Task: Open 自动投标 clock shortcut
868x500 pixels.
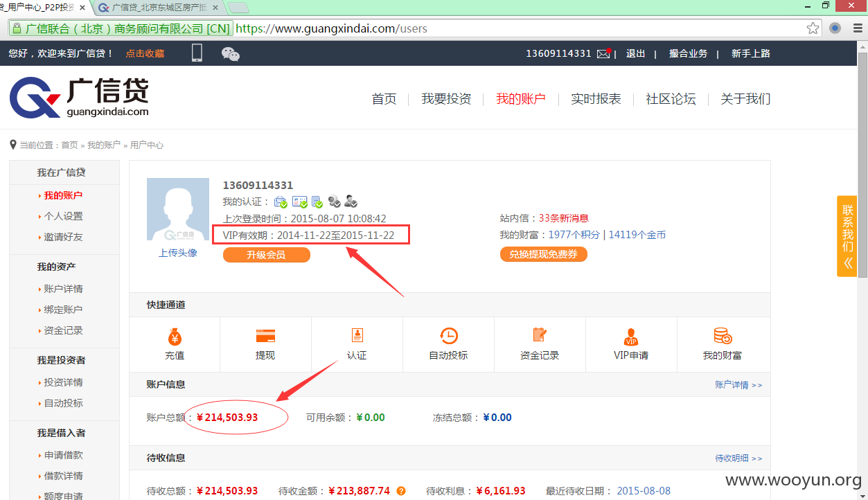Action: (x=448, y=336)
